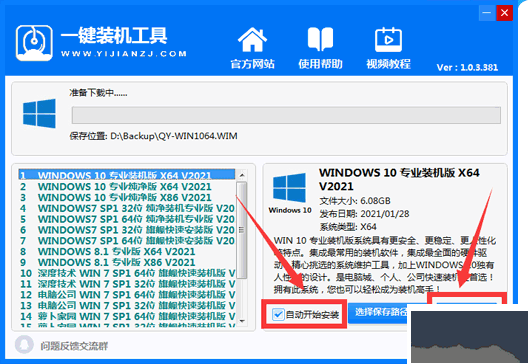Select WINDOWS7 SP1 32位 纯净装机专业版 entry
This screenshot has width=528, height=364.
128,208
